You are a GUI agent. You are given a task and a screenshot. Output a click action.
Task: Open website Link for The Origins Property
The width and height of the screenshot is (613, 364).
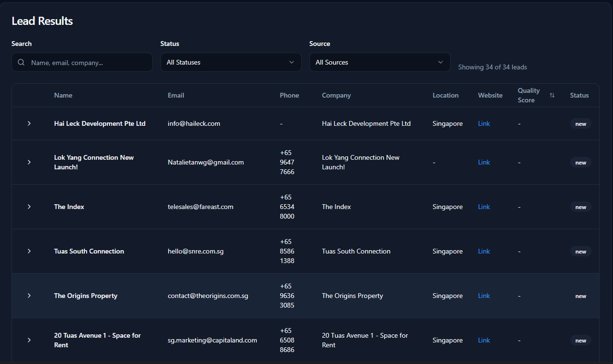(484, 296)
